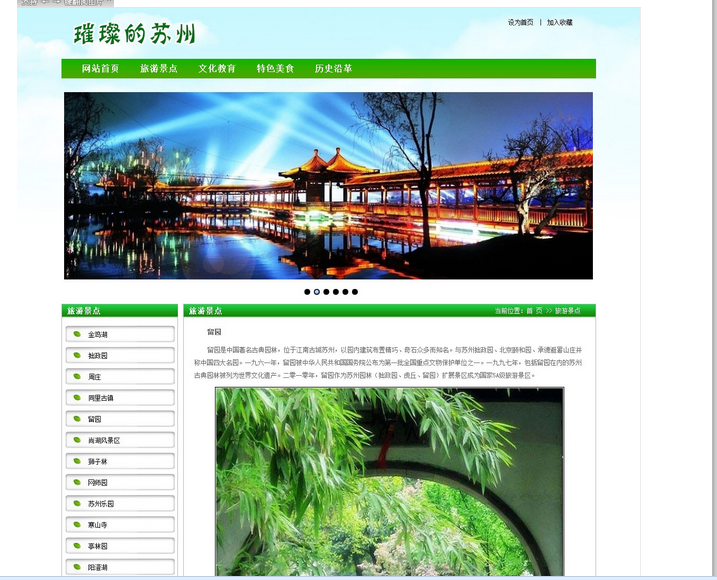
Task: Go to 特色美食 in the navigation bar
Action: click(x=275, y=69)
